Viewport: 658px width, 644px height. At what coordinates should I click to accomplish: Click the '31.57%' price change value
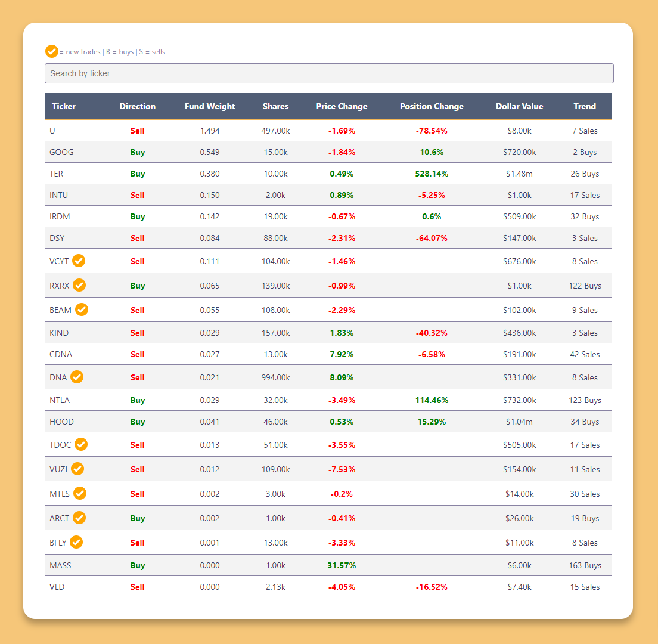(x=342, y=565)
